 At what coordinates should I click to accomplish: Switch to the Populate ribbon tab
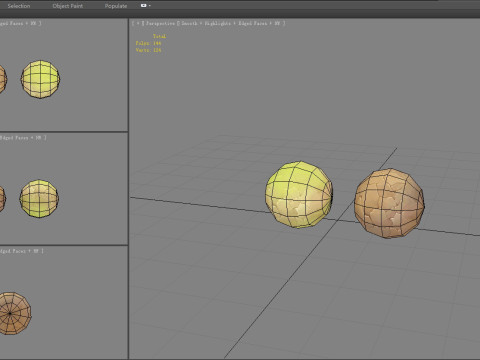(x=116, y=6)
